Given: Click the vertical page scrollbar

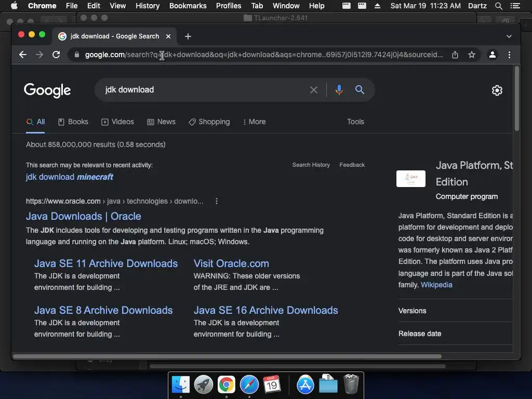Looking at the screenshot, I should (517, 98).
